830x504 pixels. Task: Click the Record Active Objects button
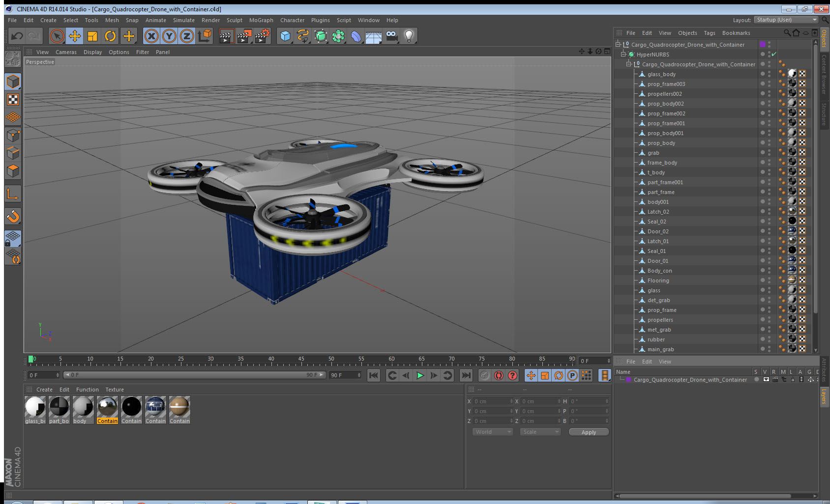485,375
